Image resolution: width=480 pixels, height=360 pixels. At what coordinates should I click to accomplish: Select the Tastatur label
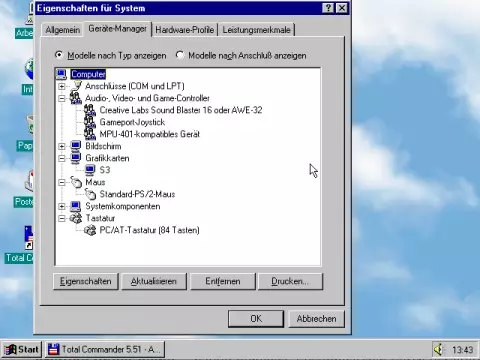100,218
